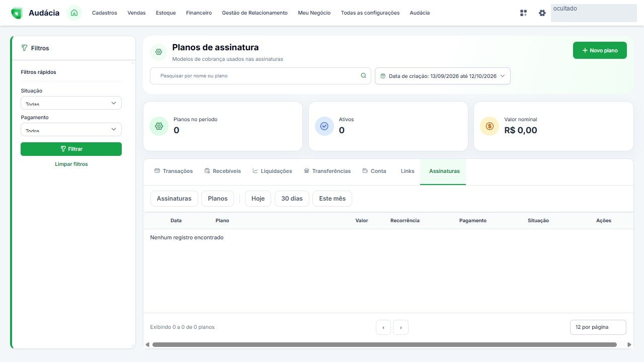The width and height of the screenshot is (644, 362).
Task: Click the horizontal table scrollbar
Action: click(384, 345)
